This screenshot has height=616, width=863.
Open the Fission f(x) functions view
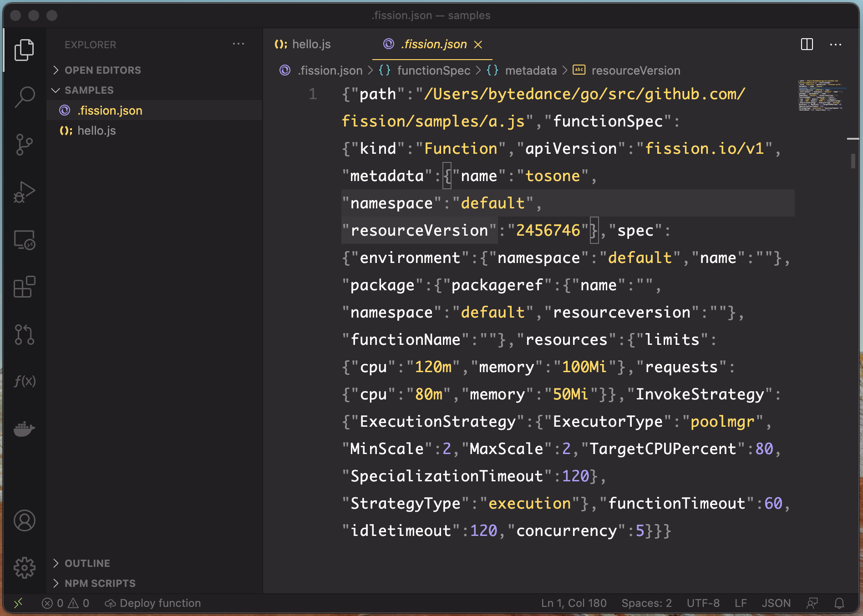coord(25,381)
